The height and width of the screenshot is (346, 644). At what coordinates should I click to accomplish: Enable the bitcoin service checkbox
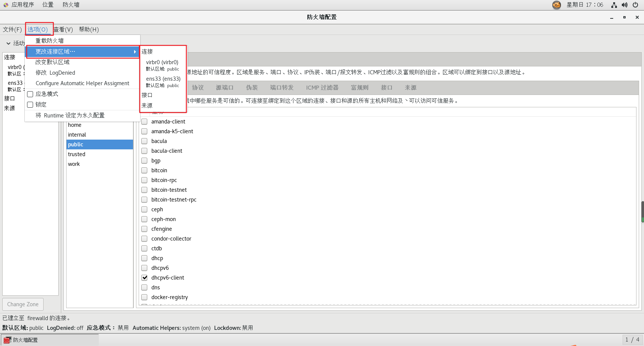[144, 170]
